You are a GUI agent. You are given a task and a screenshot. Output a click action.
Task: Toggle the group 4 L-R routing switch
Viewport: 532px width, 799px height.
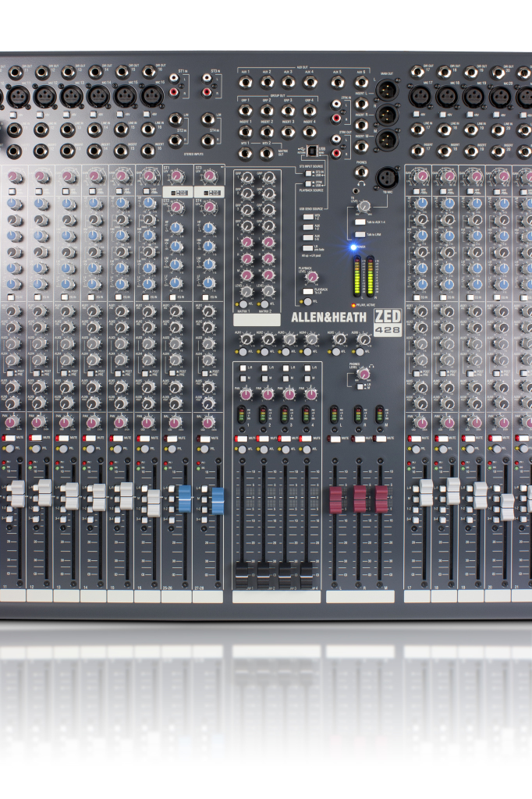[308, 368]
